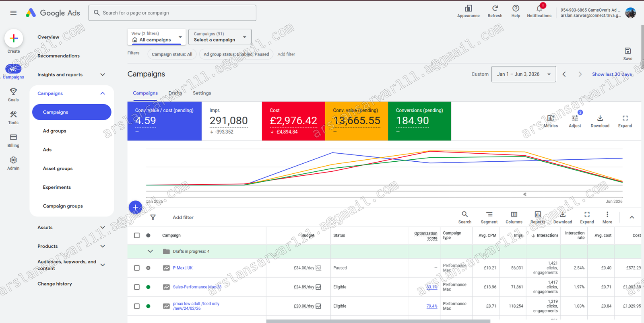
Task: Switch to the Drafts tab
Action: pos(175,93)
